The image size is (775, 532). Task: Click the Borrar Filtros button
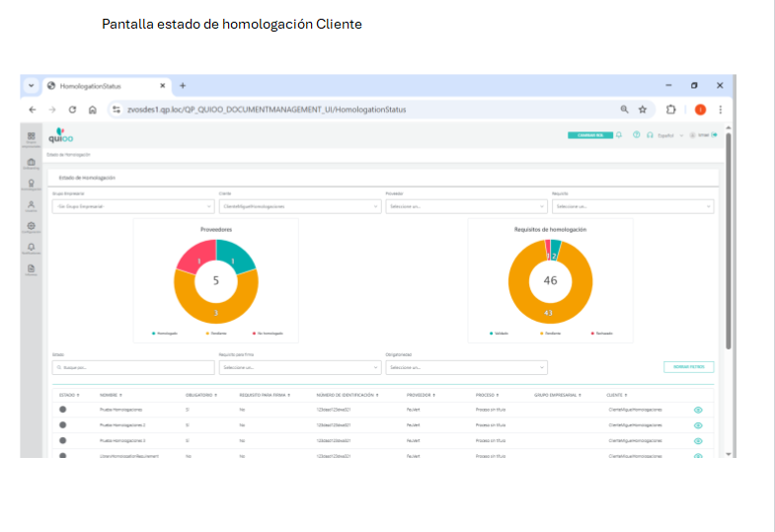[x=688, y=367]
